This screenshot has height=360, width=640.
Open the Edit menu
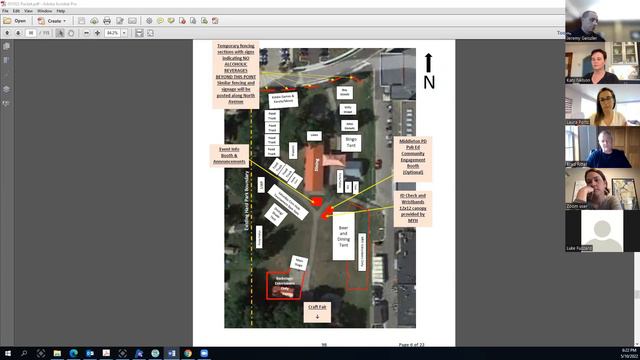click(16, 11)
